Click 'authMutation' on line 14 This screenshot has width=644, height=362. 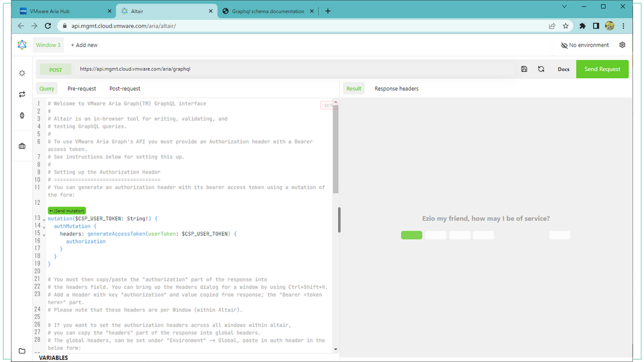point(72,227)
